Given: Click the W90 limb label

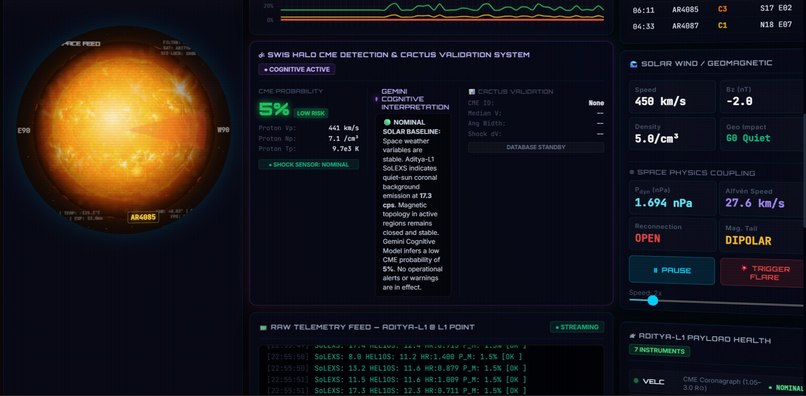Looking at the screenshot, I should click(223, 130).
